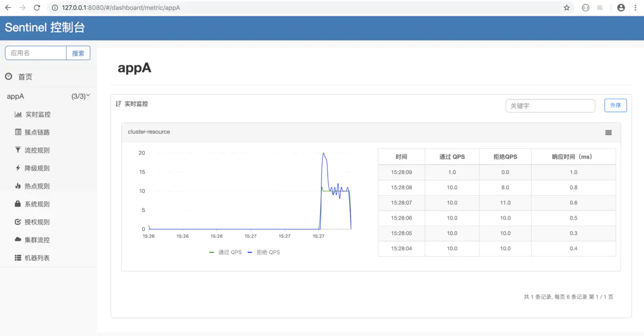Click the list icon beside 簇点链路
Image resolution: width=644 pixels, height=336 pixels.
click(x=18, y=132)
